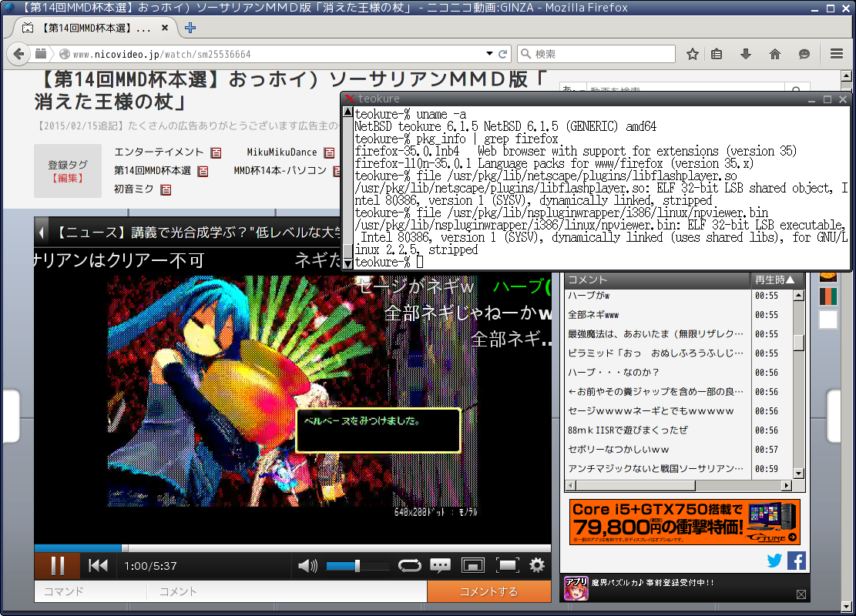Screen dimensions: 856x616
Task: Adjust the volume slider
Action: tap(357, 567)
